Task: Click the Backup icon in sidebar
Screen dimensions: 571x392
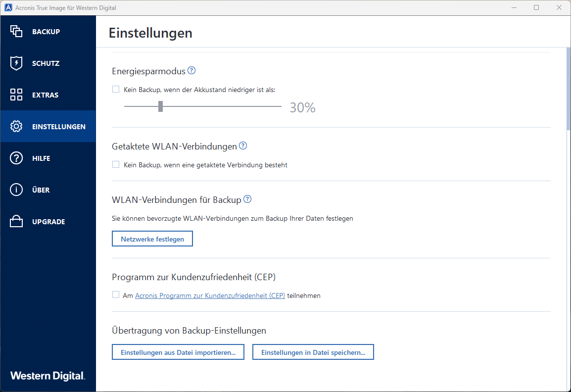Action: coord(16,32)
